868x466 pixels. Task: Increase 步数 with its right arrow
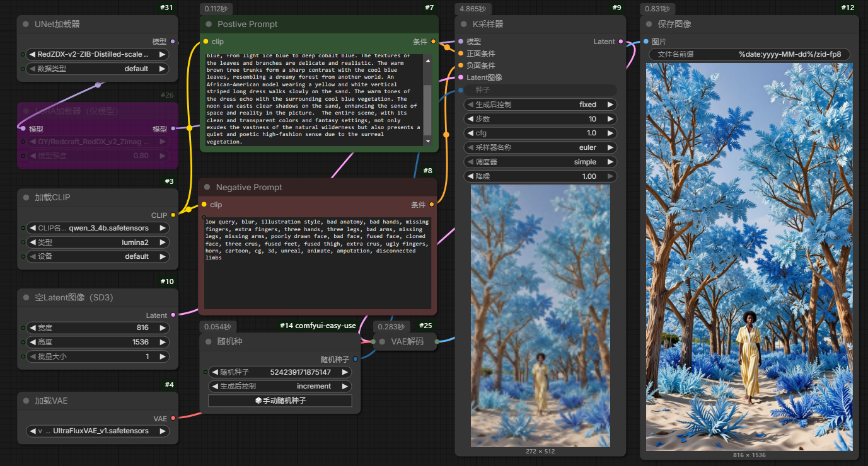(x=610, y=119)
